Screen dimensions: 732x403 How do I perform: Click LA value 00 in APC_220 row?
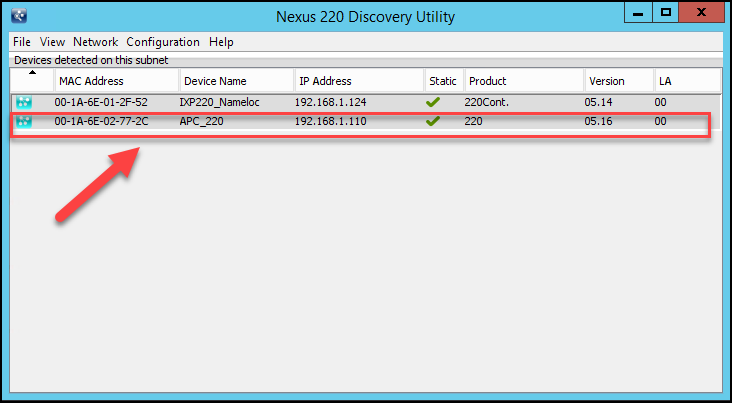pos(661,122)
